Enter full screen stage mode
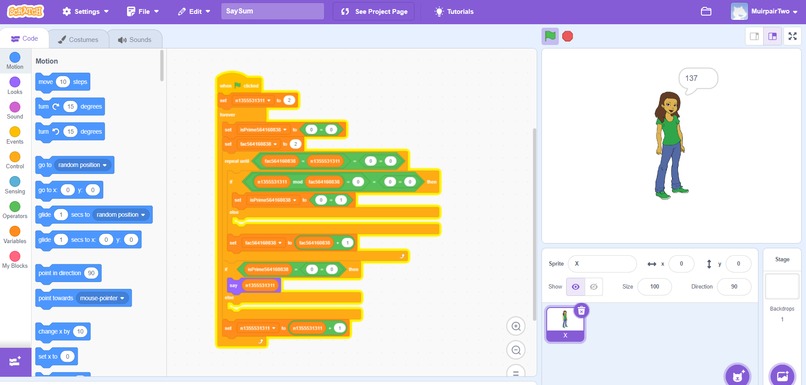Viewport: 806px width, 385px height. pos(792,36)
